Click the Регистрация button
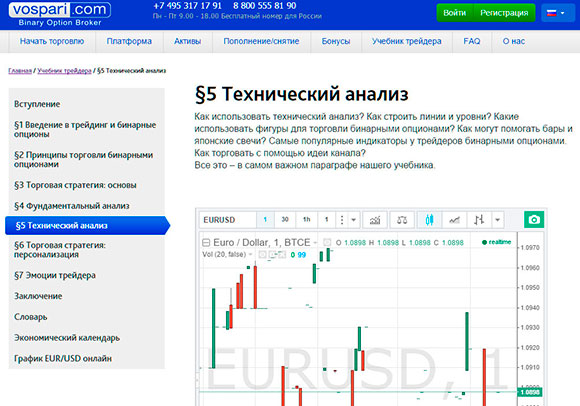The height and width of the screenshot is (406, 580). 504,13
